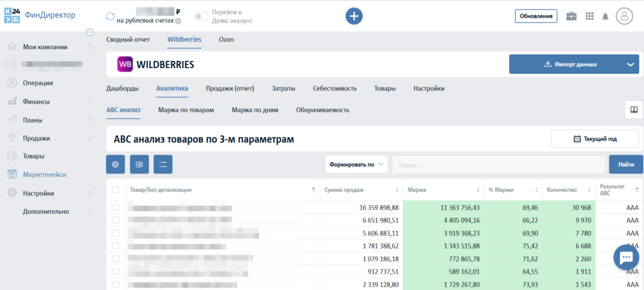
Task: Open the book guide icon
Action: pos(634,109)
